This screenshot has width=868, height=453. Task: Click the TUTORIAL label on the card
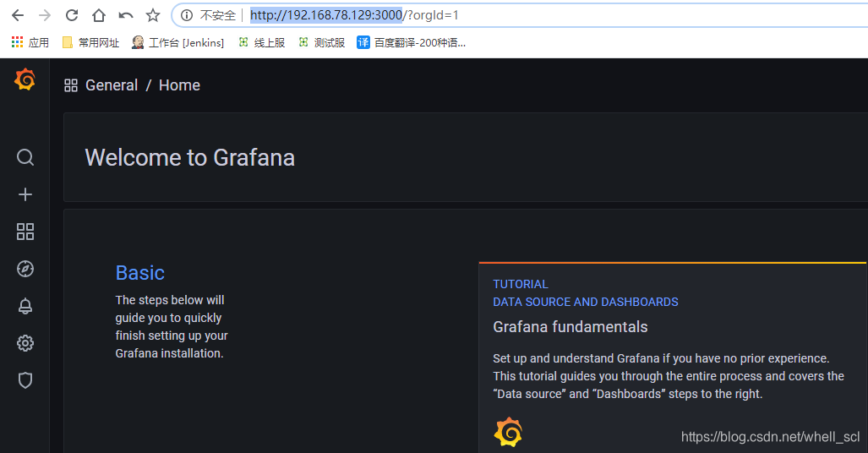521,284
